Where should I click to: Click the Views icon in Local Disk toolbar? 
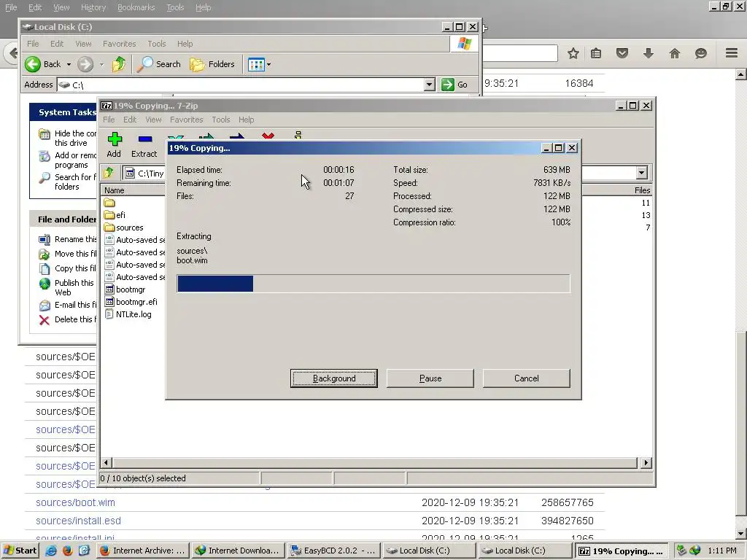(256, 64)
